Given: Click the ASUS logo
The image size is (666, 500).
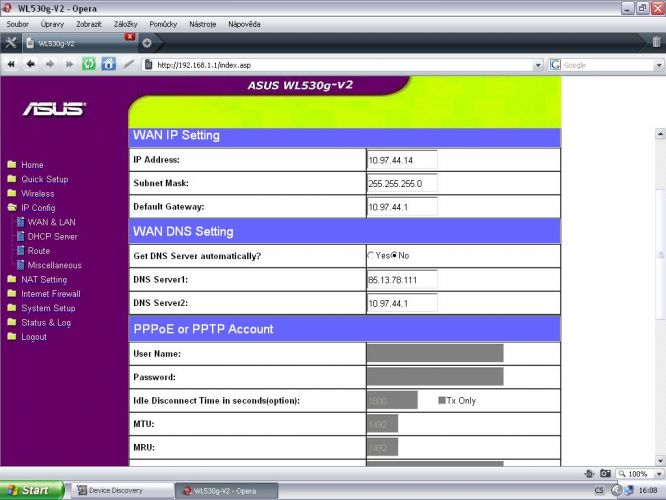Looking at the screenshot, I should (54, 109).
